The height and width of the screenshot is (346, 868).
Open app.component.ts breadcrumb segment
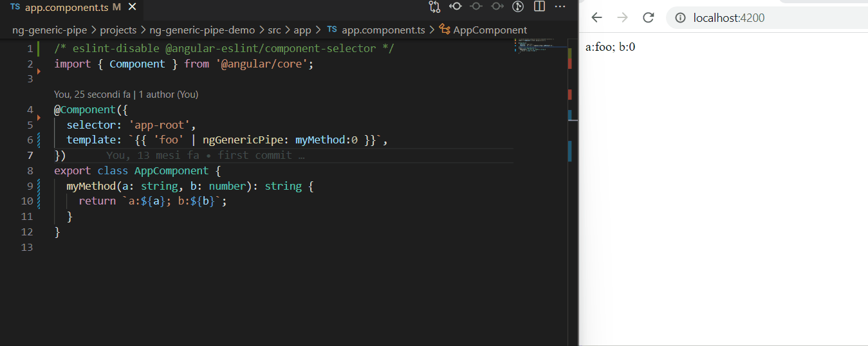pos(383,30)
